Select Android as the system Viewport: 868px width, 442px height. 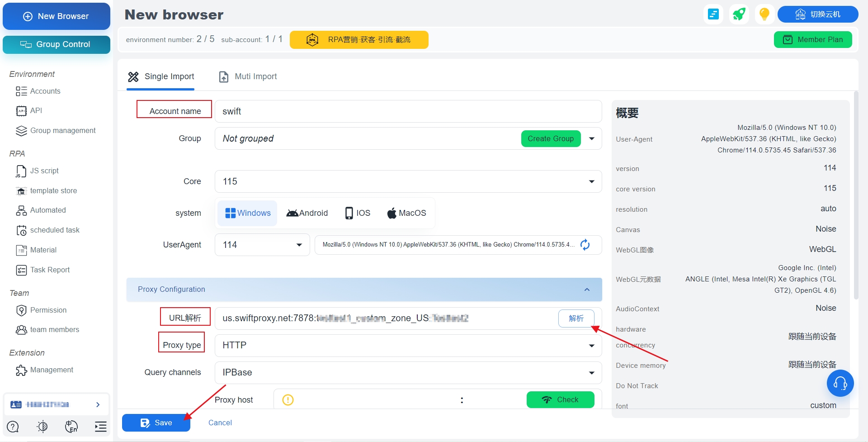coord(307,213)
